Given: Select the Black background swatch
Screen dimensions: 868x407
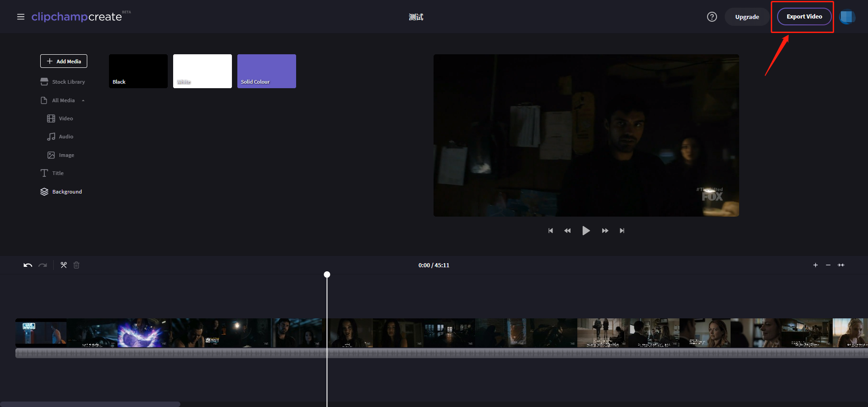Looking at the screenshot, I should click(138, 71).
